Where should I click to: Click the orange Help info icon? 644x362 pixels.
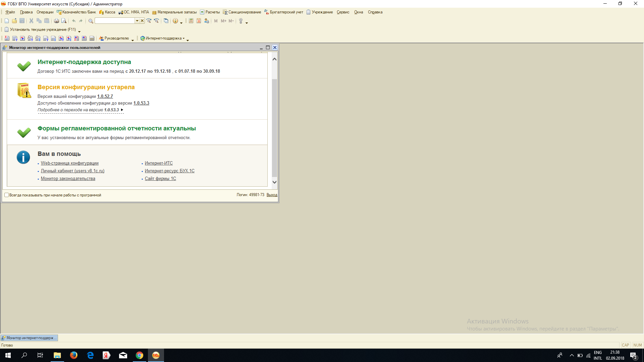click(x=175, y=21)
